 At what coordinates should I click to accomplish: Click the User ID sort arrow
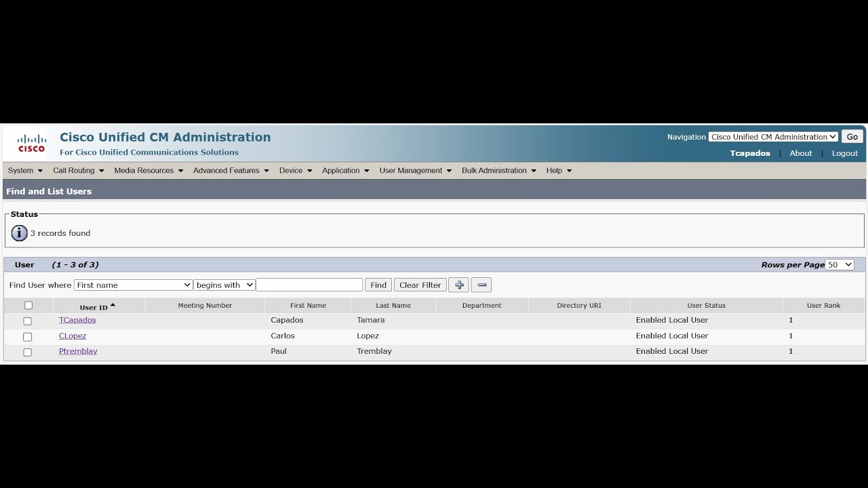click(113, 305)
